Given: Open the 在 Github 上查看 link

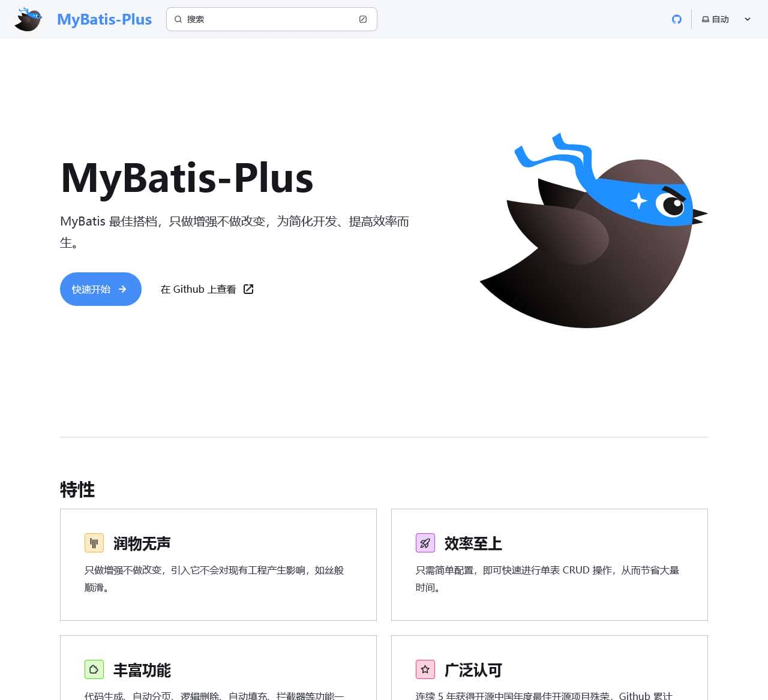Looking at the screenshot, I should click(x=198, y=289).
